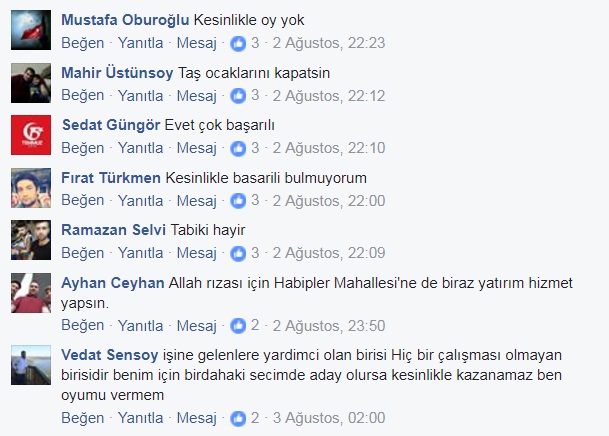The image size is (609, 436).
Task: Open the 2 Ağustos, 23:50 timestamp
Action: [x=329, y=325]
